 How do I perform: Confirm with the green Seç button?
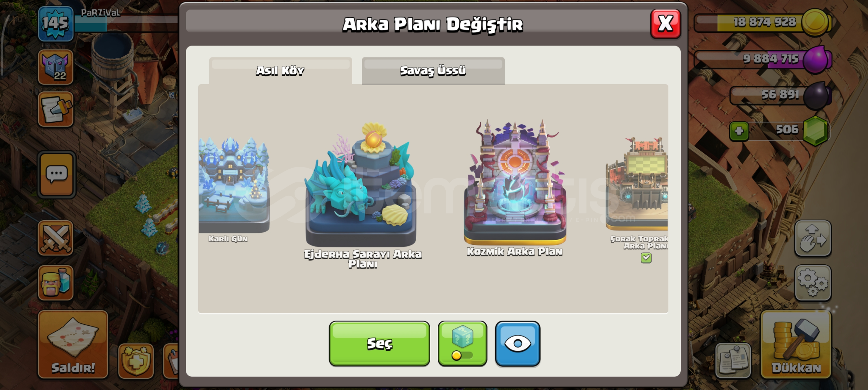click(379, 344)
